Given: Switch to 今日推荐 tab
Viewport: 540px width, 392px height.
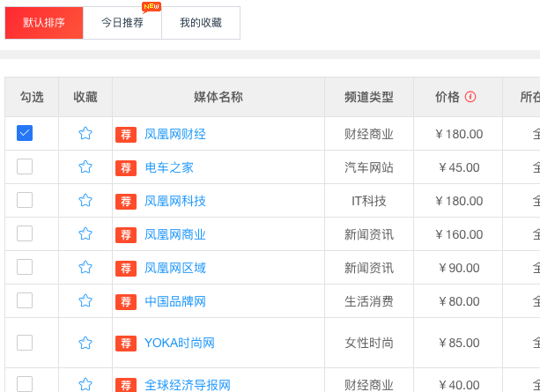Looking at the screenshot, I should [x=122, y=23].
